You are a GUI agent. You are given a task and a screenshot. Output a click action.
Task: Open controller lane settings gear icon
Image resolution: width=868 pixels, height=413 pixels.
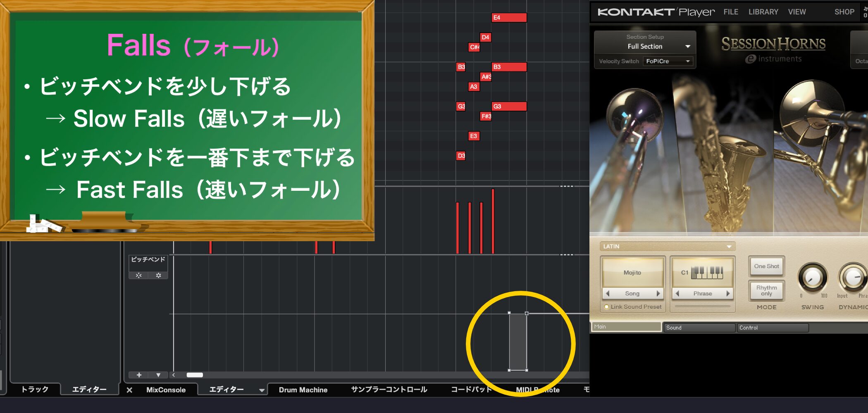pos(158,275)
